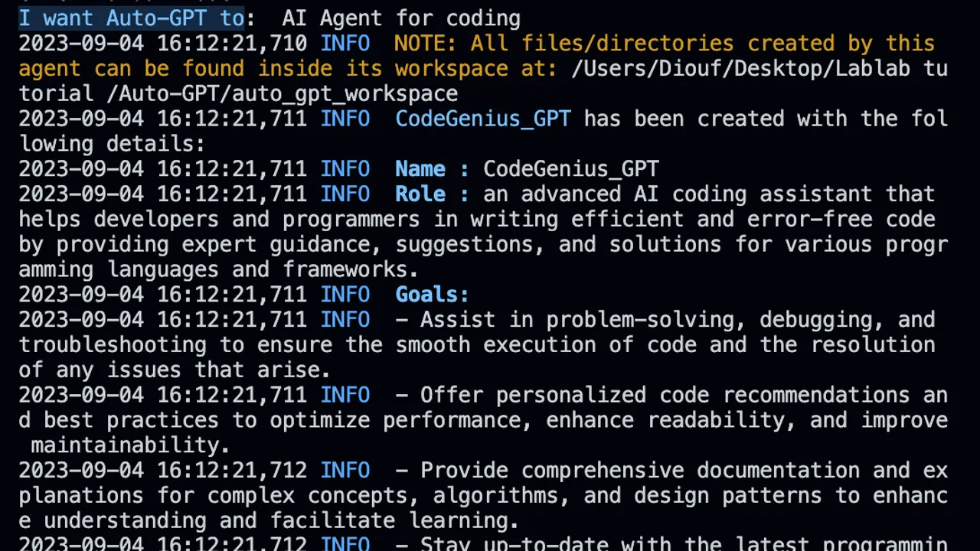
Task: Click the phrase "error-free code"
Action: [x=841, y=219]
